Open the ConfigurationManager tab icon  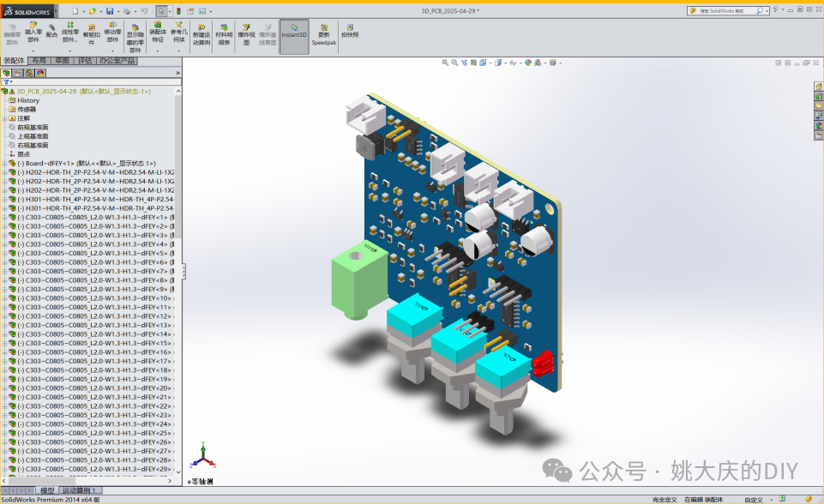[29, 73]
